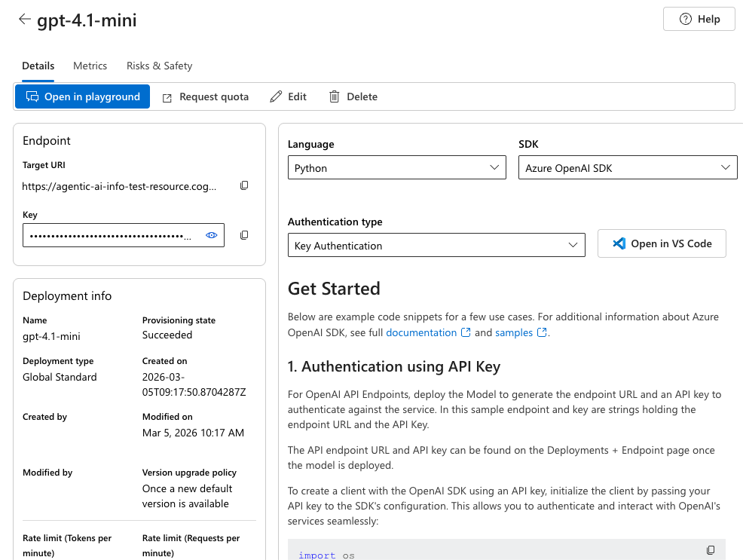Click the back arrow beside gpt-4.1-mini
The height and width of the screenshot is (560, 743).
[25, 20]
